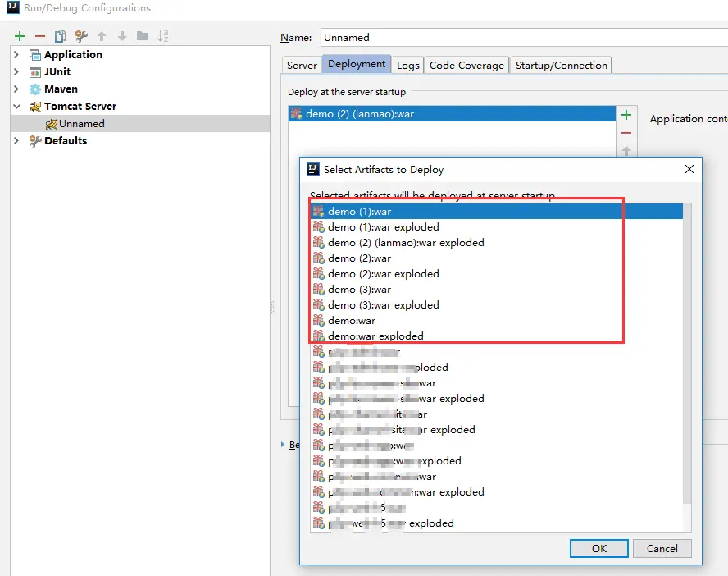Viewport: 728px width, 576px height.
Task: Remove deployed artifact with red minus icon
Action: pyautogui.click(x=626, y=133)
